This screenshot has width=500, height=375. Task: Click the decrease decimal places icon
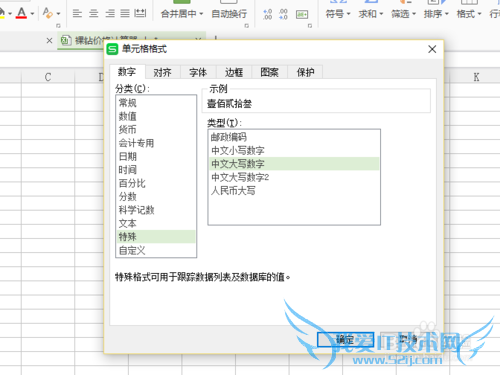(283, 14)
